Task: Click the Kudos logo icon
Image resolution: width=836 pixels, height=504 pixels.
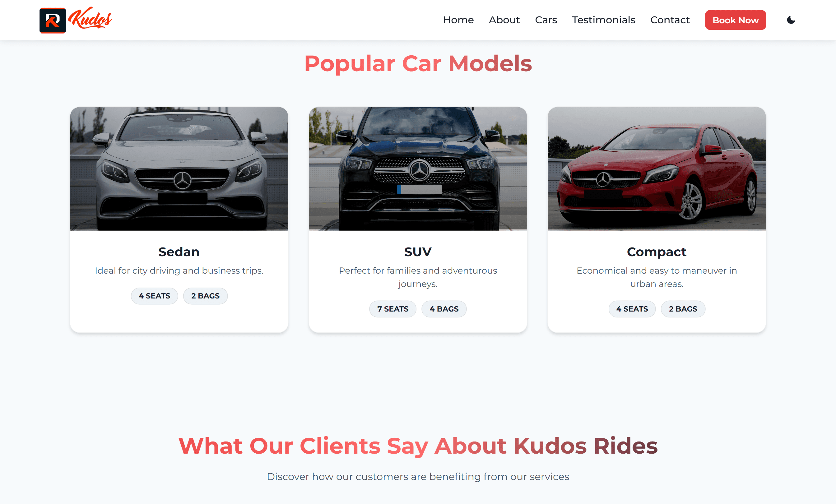Action: point(53,20)
